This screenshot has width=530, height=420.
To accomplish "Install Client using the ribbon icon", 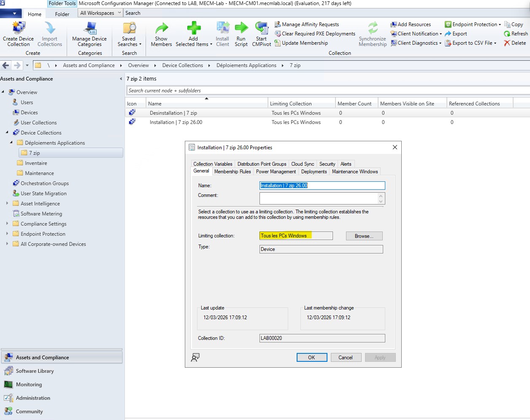I will 222,34.
